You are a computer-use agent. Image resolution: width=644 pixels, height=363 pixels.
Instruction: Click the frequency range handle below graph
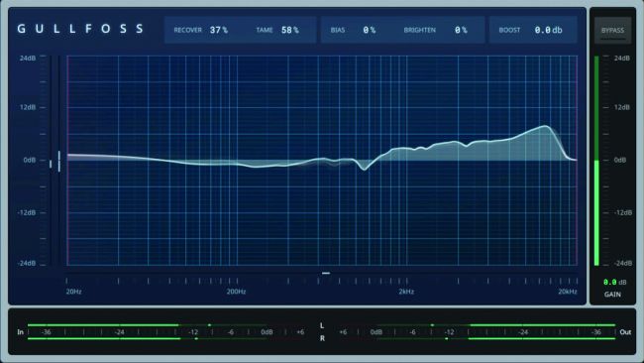tap(326, 273)
